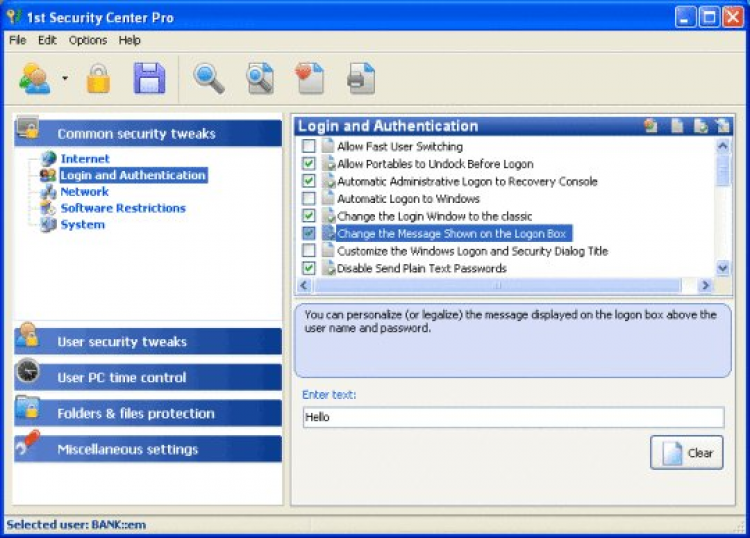
Task: Click blank page icon in Login and Authentication header
Action: click(677, 126)
